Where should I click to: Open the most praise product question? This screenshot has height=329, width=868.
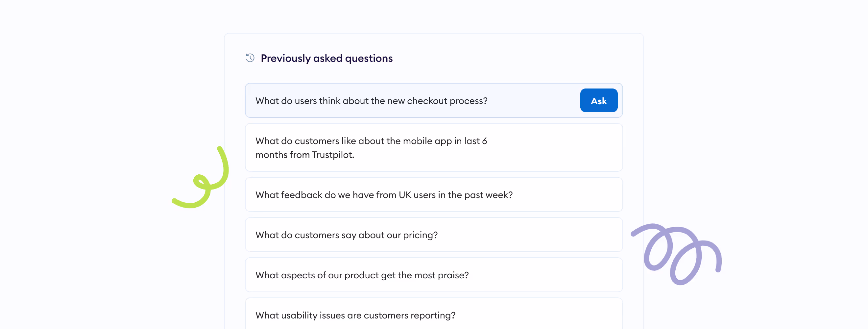click(x=362, y=275)
